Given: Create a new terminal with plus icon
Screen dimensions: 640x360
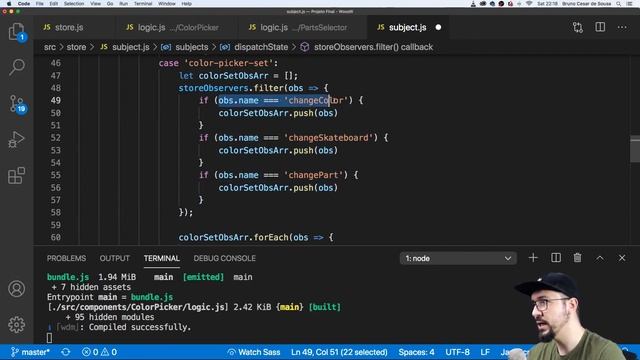Looking at the screenshot, I should [x=533, y=258].
